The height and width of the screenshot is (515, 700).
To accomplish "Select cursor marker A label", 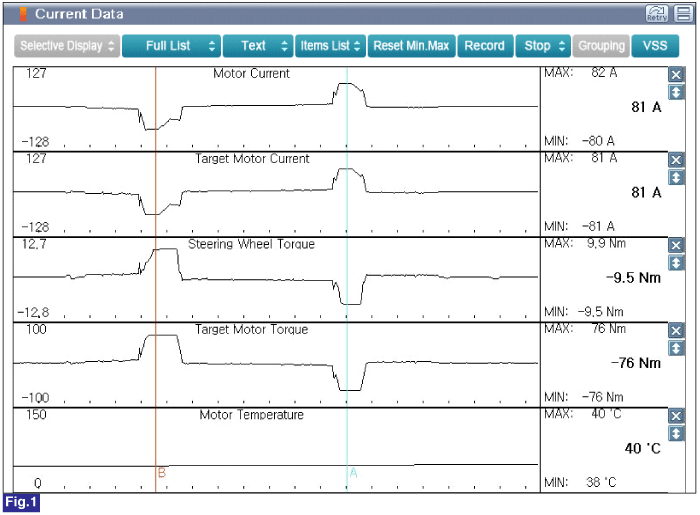I will tap(353, 473).
